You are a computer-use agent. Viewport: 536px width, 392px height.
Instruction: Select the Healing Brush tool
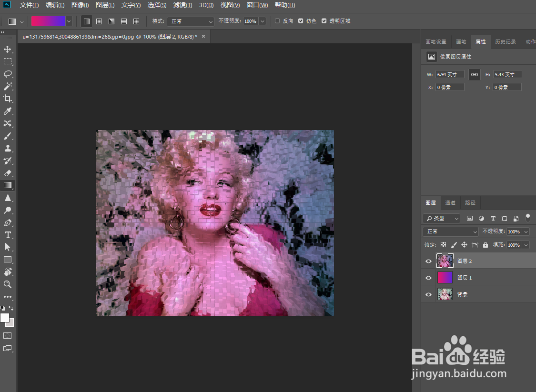tap(8, 123)
